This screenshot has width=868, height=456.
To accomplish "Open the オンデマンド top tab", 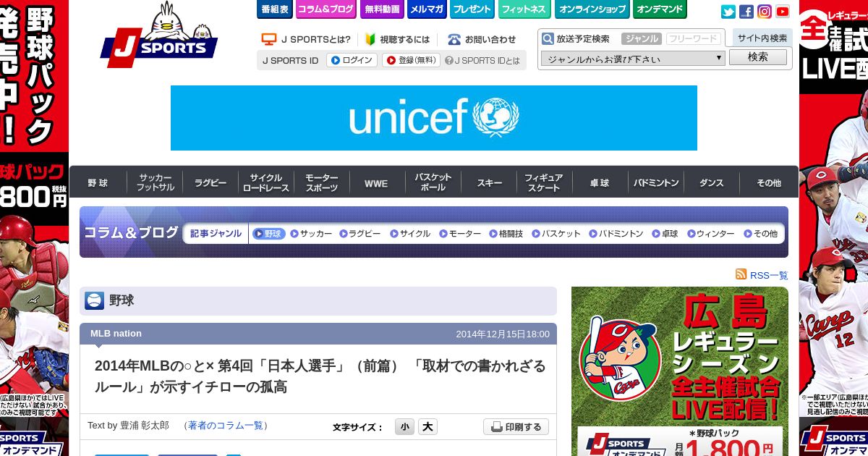I will click(660, 9).
